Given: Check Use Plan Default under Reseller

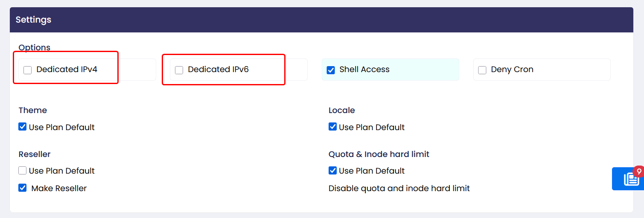Looking at the screenshot, I should 23,171.
